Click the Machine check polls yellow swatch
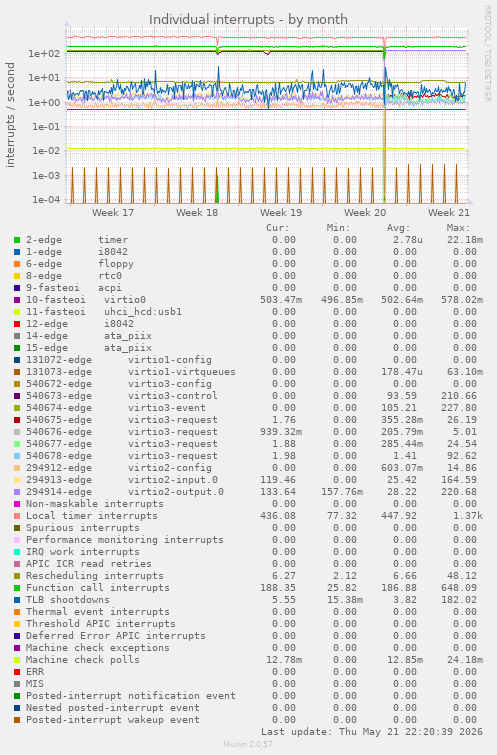Viewport: 497px width, 755px height. click(x=17, y=660)
